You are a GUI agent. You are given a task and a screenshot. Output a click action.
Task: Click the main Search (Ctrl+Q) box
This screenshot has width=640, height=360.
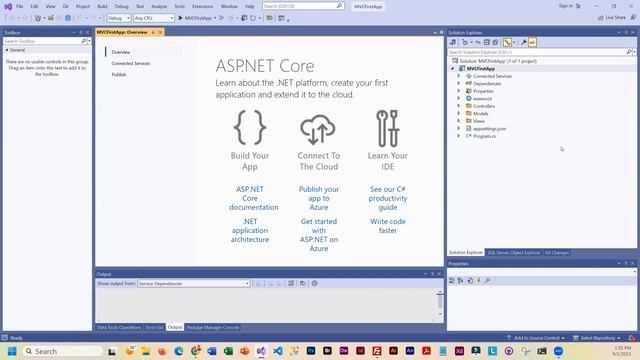coord(303,6)
